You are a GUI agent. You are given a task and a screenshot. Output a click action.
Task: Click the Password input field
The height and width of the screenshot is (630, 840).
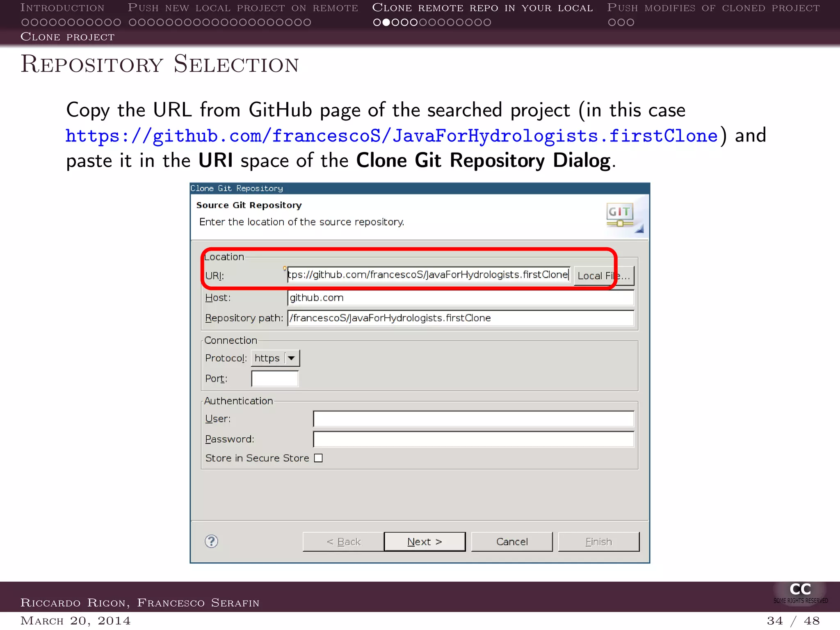coord(473,439)
